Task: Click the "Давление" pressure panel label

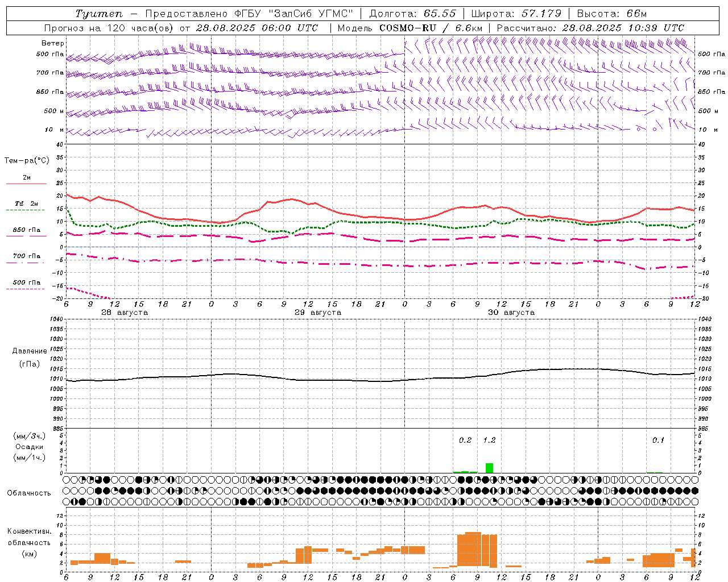Action: point(30,351)
